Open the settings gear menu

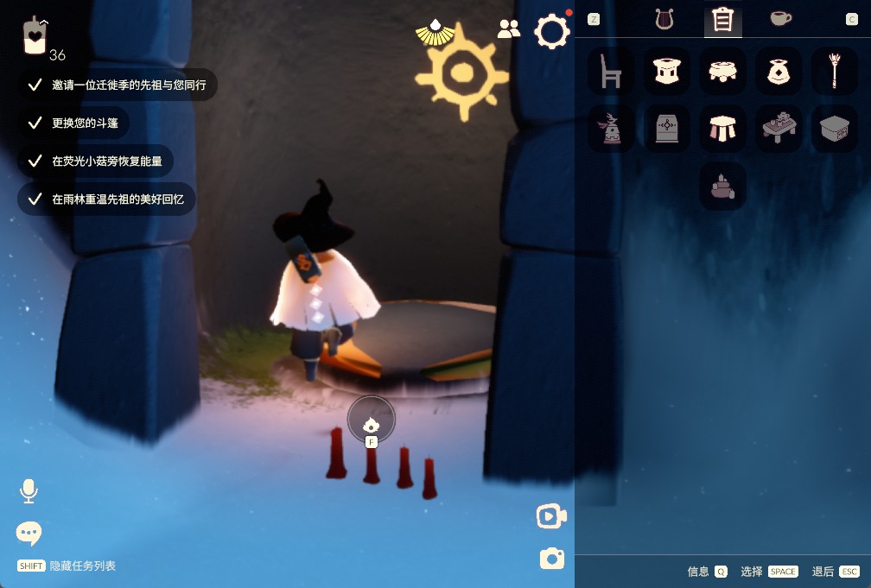pyautogui.click(x=552, y=32)
